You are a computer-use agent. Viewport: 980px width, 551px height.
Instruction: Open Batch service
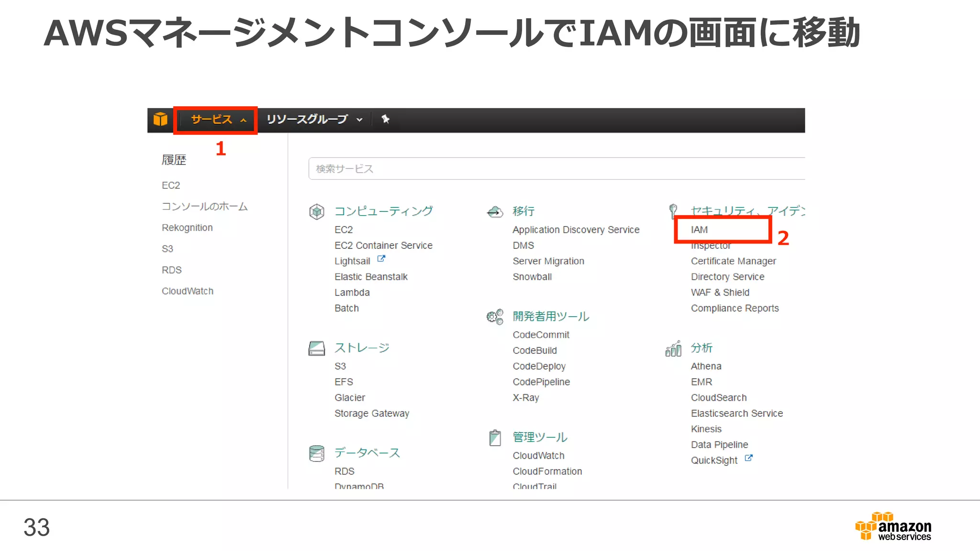(346, 309)
